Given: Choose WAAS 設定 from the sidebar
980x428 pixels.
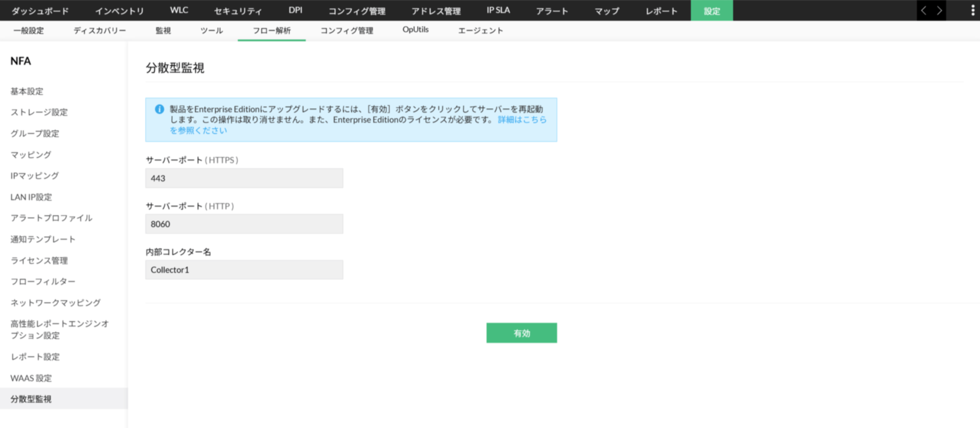Looking at the screenshot, I should point(31,378).
